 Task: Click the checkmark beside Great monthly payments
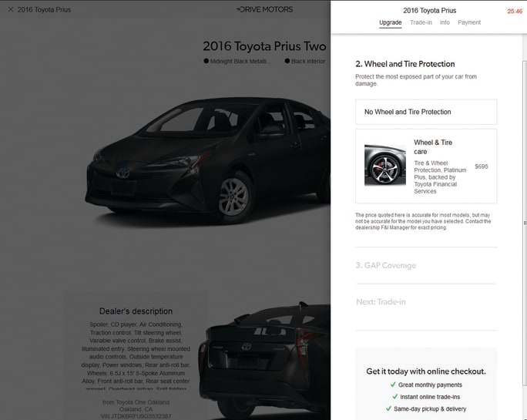click(394, 385)
